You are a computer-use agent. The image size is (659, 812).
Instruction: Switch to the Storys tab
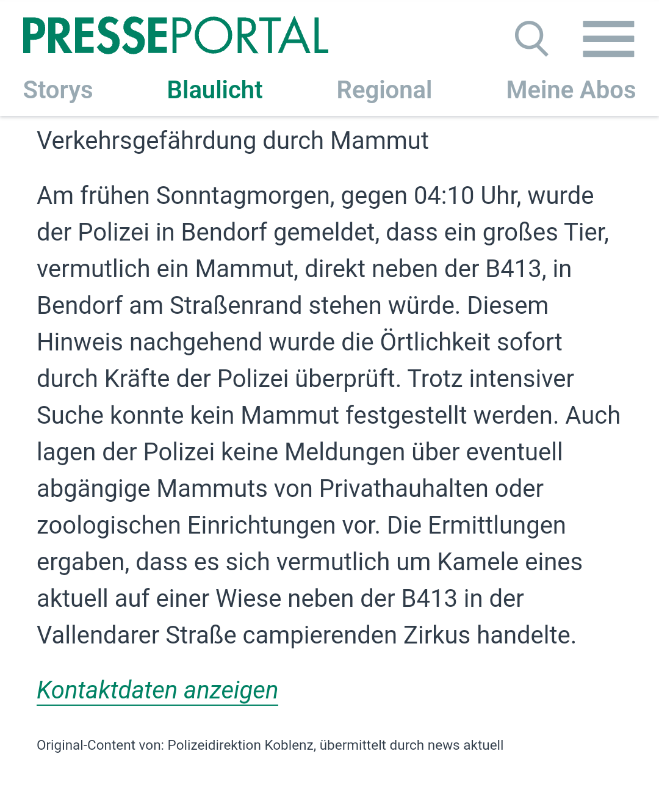click(x=58, y=90)
